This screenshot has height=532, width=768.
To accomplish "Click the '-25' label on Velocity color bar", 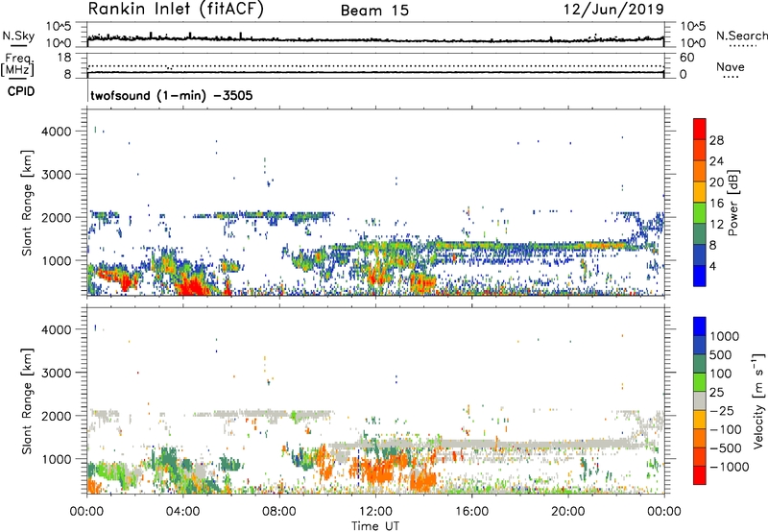I will coord(722,410).
